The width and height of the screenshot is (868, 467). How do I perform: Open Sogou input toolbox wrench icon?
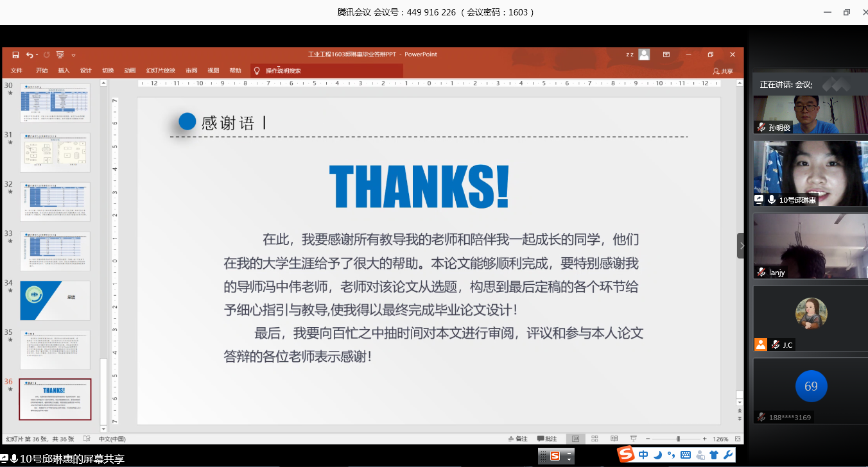tap(728, 455)
